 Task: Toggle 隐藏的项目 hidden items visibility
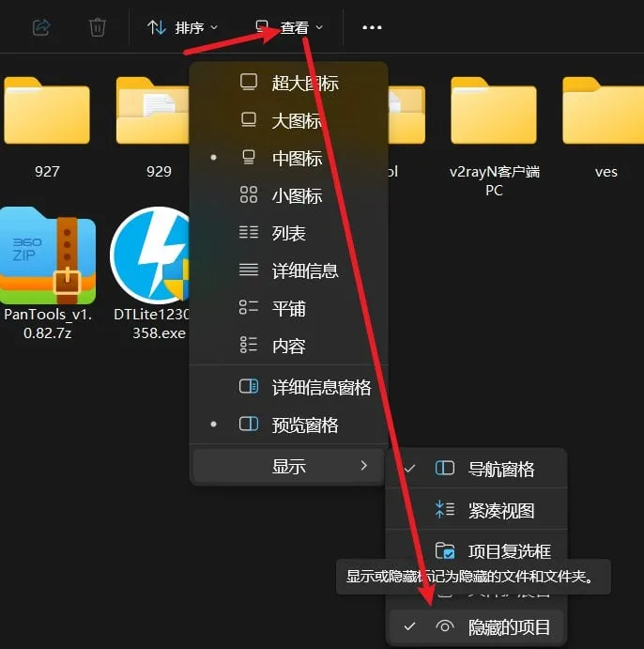pyautogui.click(x=477, y=626)
